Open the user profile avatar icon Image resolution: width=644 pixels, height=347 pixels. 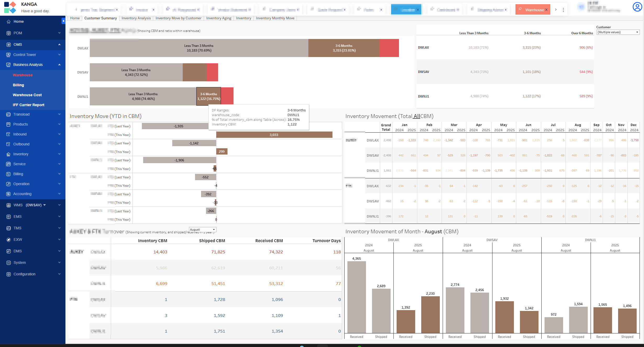637,7
